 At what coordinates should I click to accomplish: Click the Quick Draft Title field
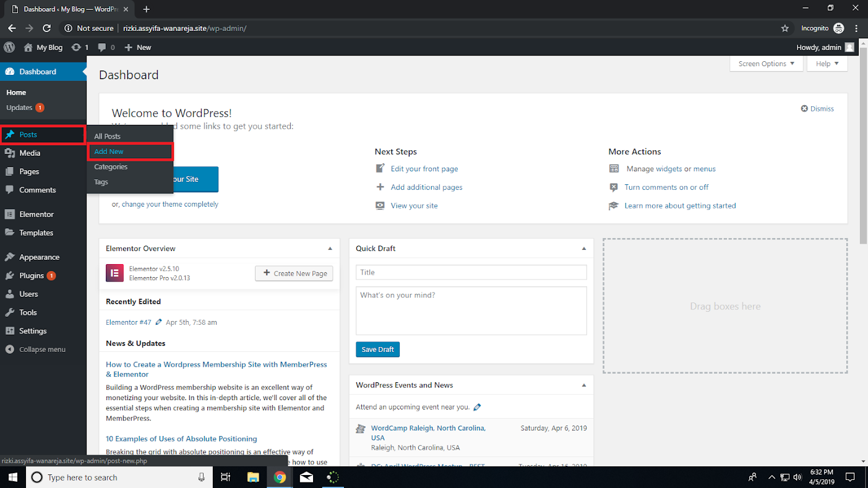coord(471,272)
